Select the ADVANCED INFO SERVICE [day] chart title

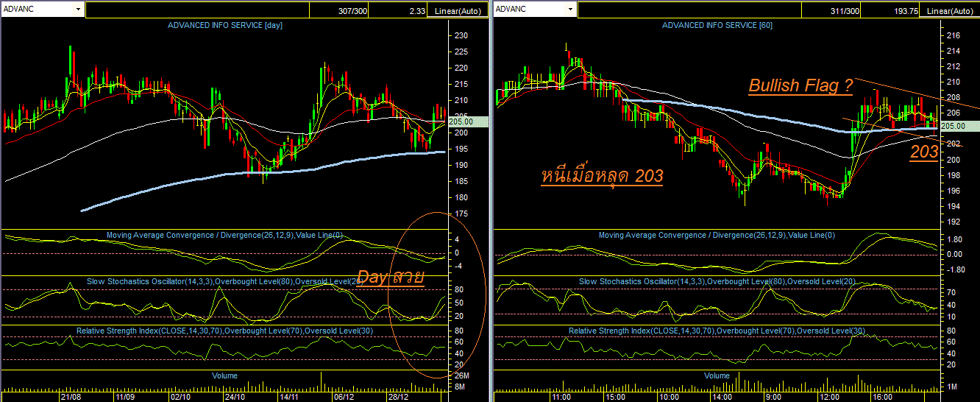225,25
